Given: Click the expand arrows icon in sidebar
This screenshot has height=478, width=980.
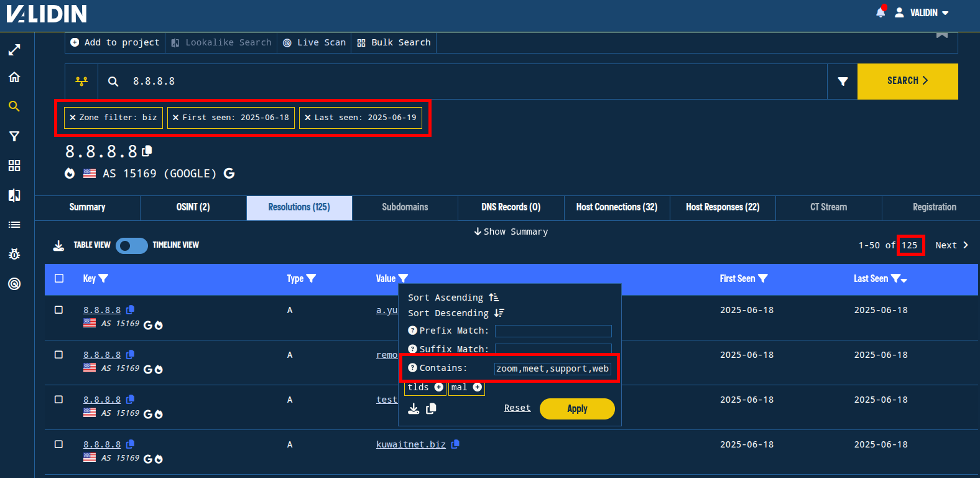Looking at the screenshot, I should (x=14, y=50).
